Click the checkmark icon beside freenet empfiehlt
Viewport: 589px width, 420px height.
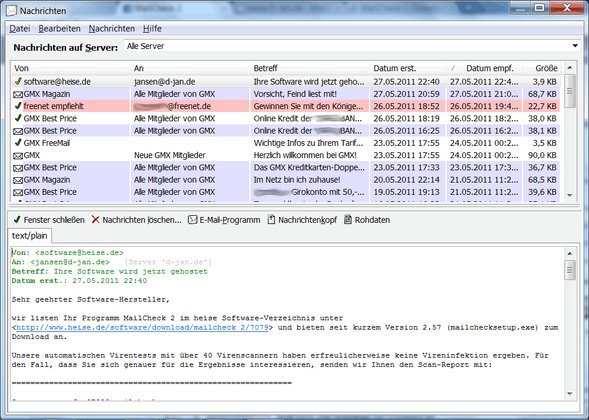(18, 106)
